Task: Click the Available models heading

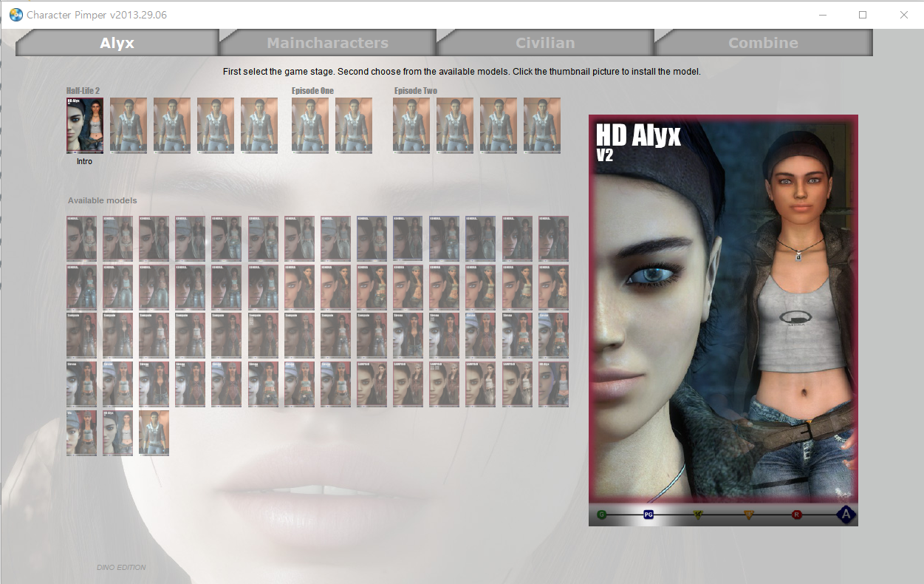Action: click(102, 200)
